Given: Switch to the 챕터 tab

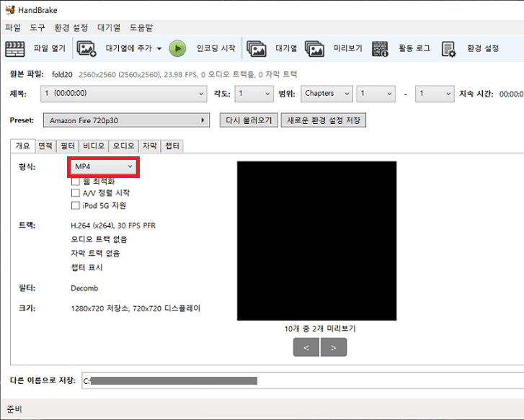Looking at the screenshot, I should point(172,146).
